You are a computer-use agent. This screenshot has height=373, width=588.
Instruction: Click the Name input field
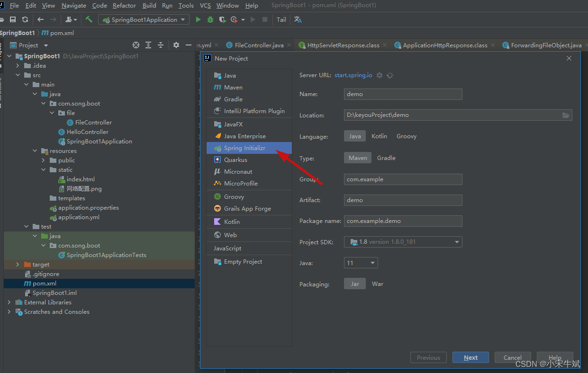(403, 94)
